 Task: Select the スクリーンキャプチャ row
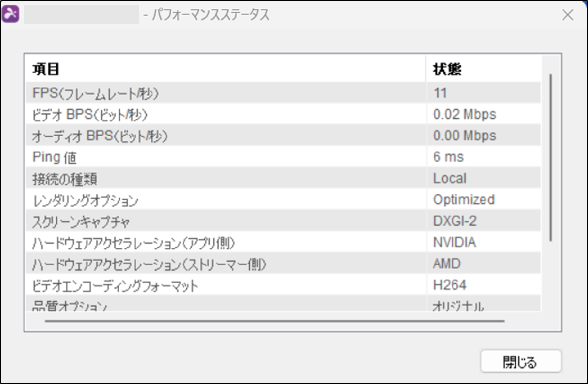(x=81, y=222)
